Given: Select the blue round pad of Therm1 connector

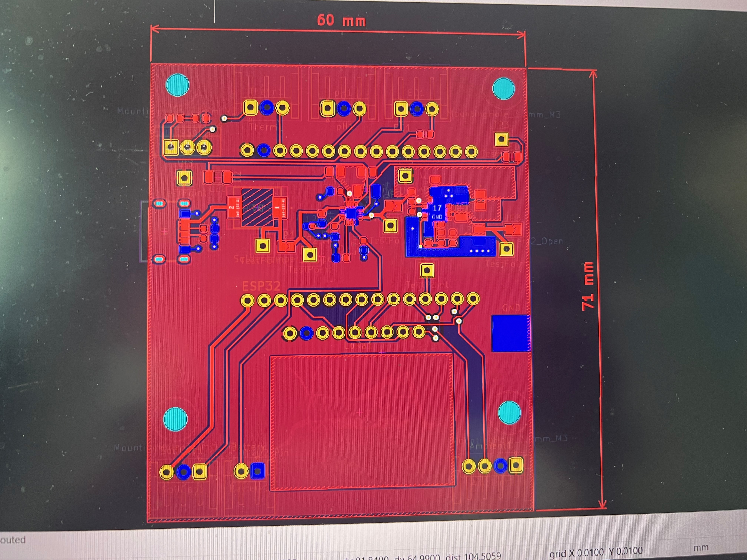Looking at the screenshot, I should click(x=267, y=108).
